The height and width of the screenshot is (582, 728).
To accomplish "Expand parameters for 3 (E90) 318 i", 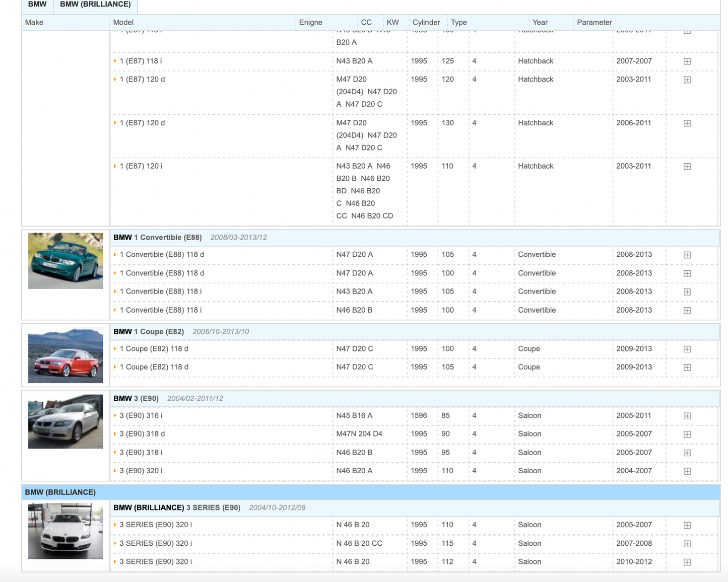I will [687, 453].
